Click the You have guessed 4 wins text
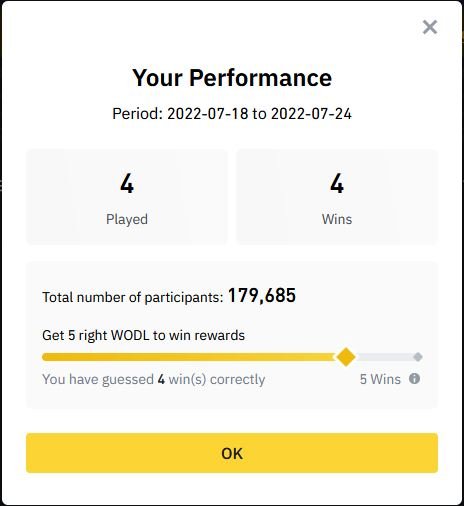 point(154,379)
